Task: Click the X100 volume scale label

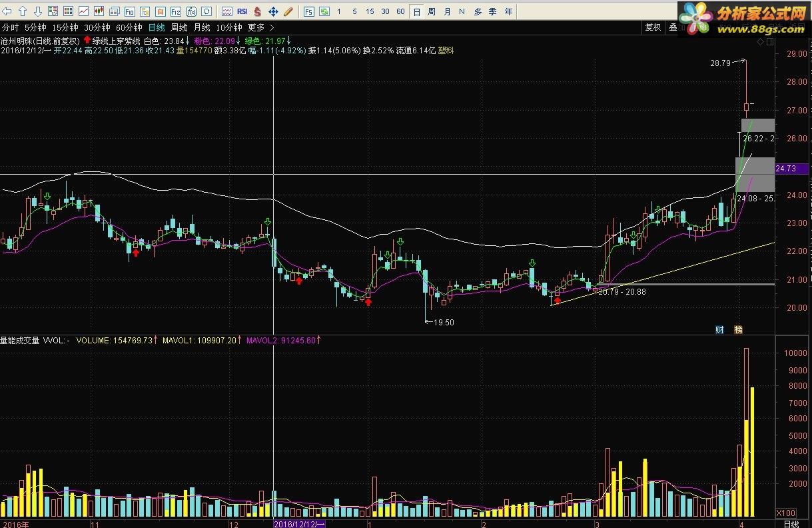Action: pos(785,513)
